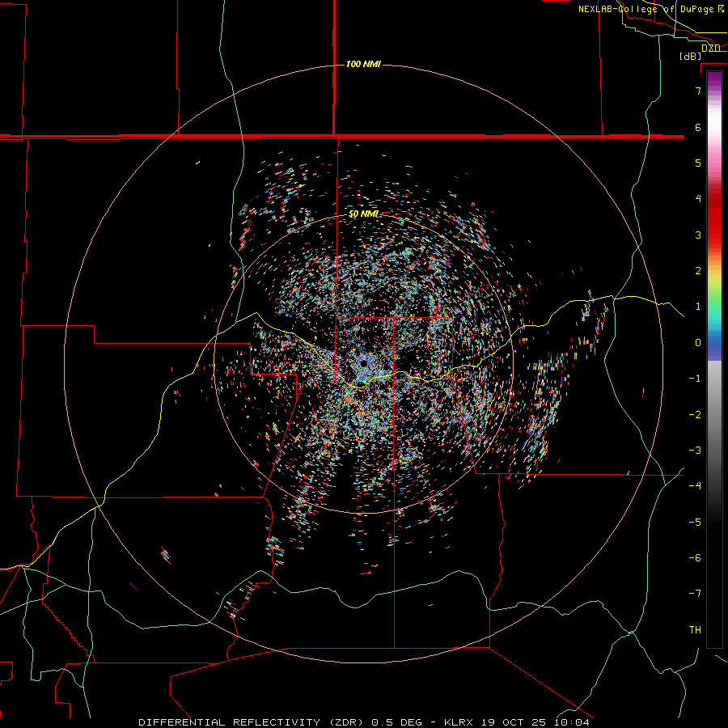Click the -7 dB scale label
The image size is (728, 728).
695,594
